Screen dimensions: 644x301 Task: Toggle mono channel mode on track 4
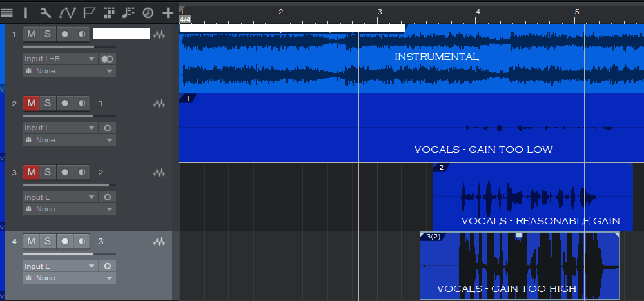[x=107, y=266]
